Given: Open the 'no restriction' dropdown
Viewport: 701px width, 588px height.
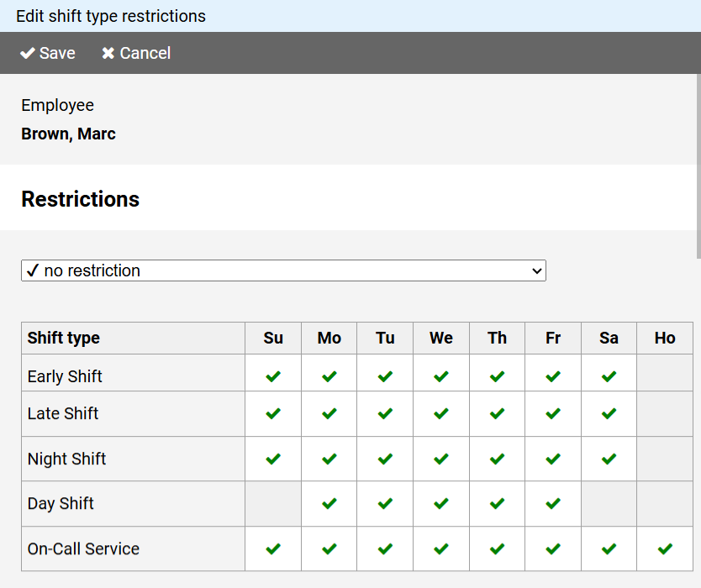Looking at the screenshot, I should 283,270.
